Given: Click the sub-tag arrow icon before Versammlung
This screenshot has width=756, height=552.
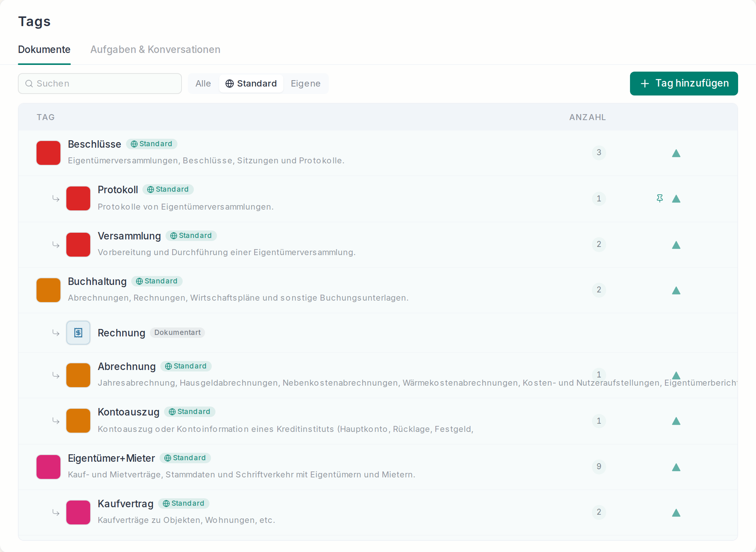Looking at the screenshot, I should (x=56, y=245).
